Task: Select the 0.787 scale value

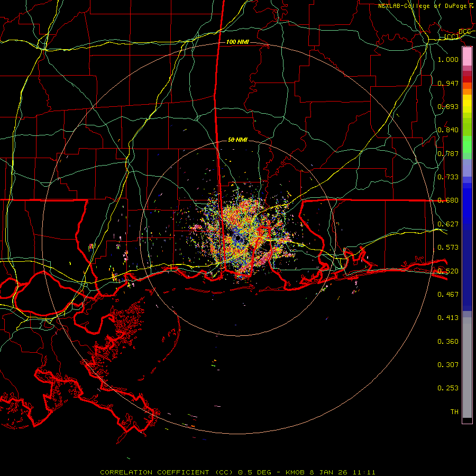Action: [x=448, y=153]
